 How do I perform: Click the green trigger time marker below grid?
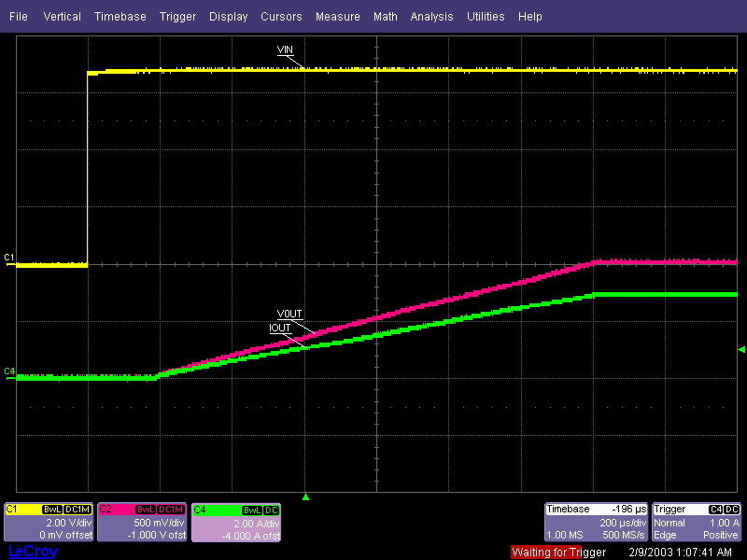coord(306,497)
